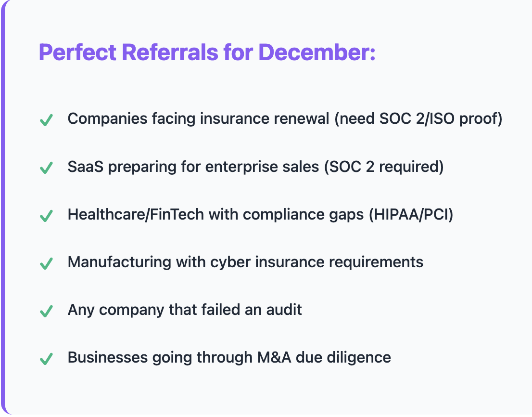Click the checkmark beside Healthcare/FinTech item
532x417 pixels.
46,216
